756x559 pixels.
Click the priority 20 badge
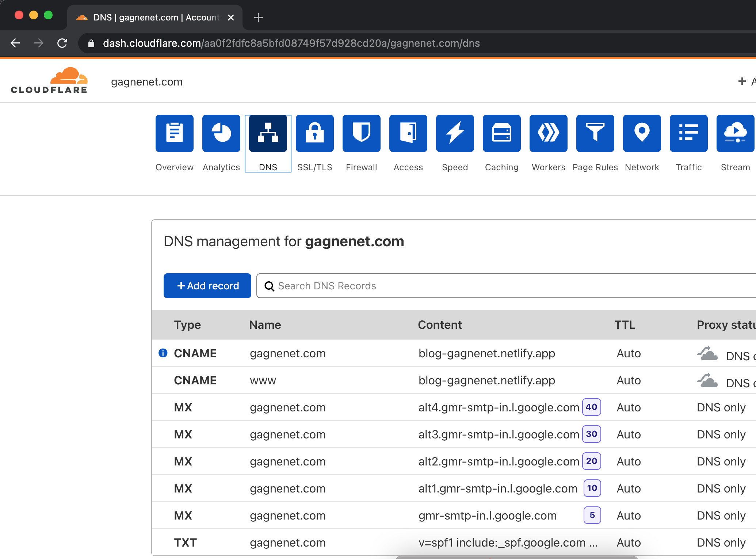pos(592,461)
